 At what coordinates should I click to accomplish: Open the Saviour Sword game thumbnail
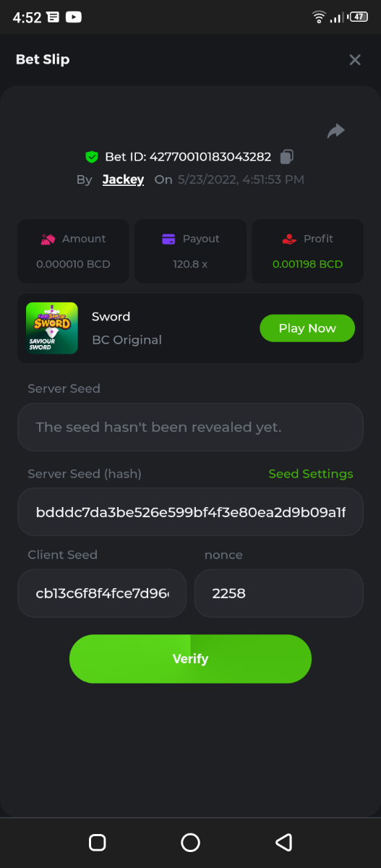pyautogui.click(x=52, y=328)
